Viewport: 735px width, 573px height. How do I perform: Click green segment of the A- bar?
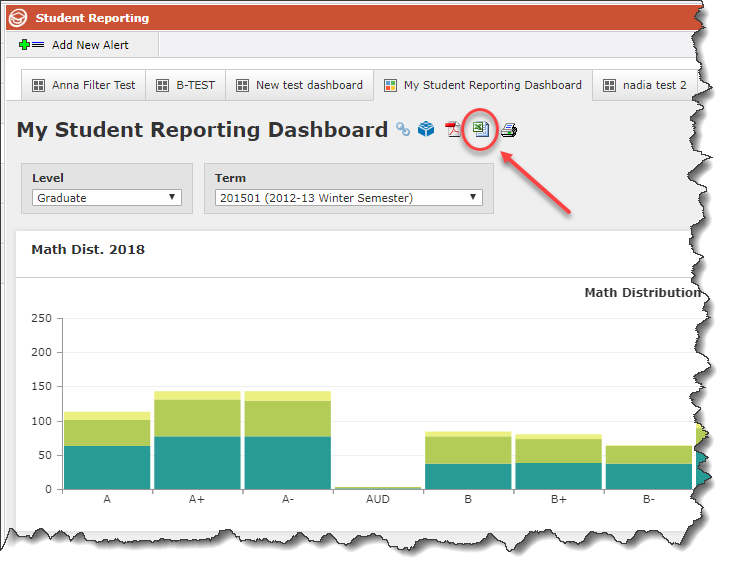(287, 418)
